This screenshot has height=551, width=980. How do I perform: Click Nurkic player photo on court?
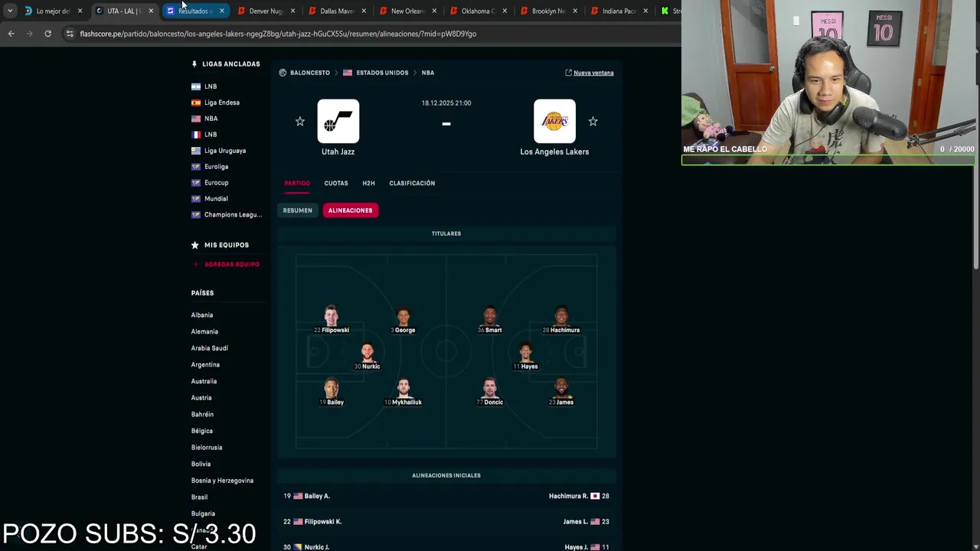(367, 352)
